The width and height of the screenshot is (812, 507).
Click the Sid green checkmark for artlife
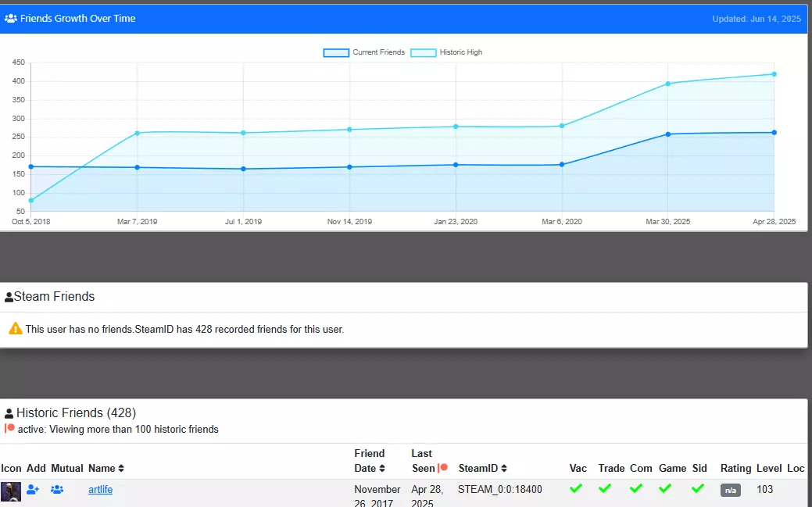click(698, 487)
